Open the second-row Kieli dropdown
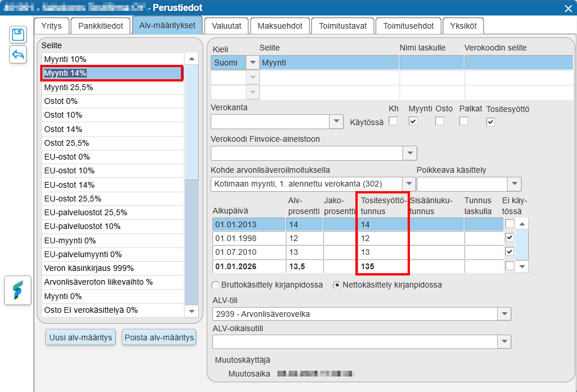 point(253,77)
